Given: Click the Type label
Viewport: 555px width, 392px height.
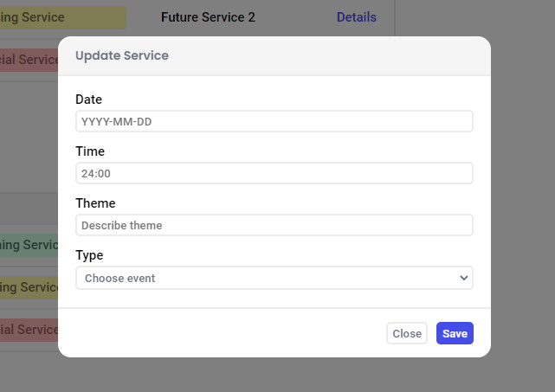Looking at the screenshot, I should point(89,255).
